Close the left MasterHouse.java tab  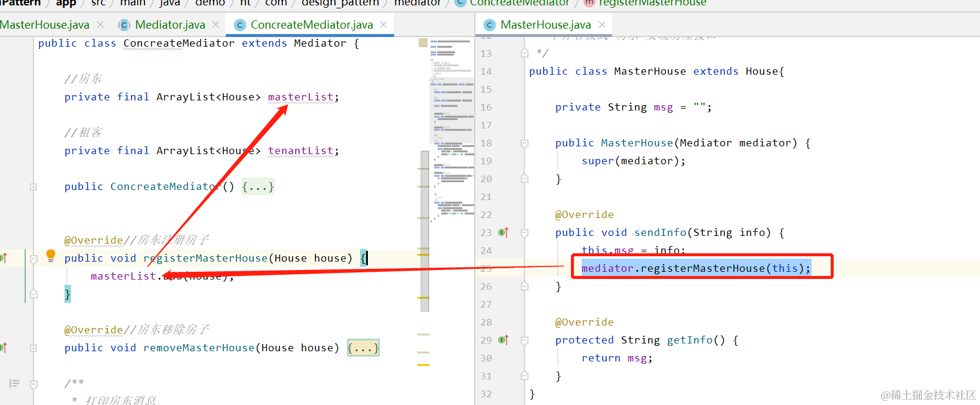click(x=100, y=24)
